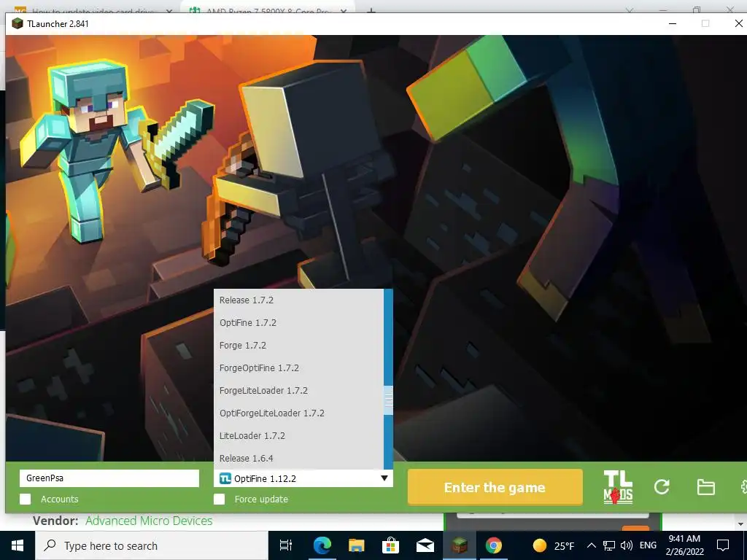Screen dimensions: 747x560
Task: Pick Forge 1.7.2 in the list
Action: coord(298,345)
